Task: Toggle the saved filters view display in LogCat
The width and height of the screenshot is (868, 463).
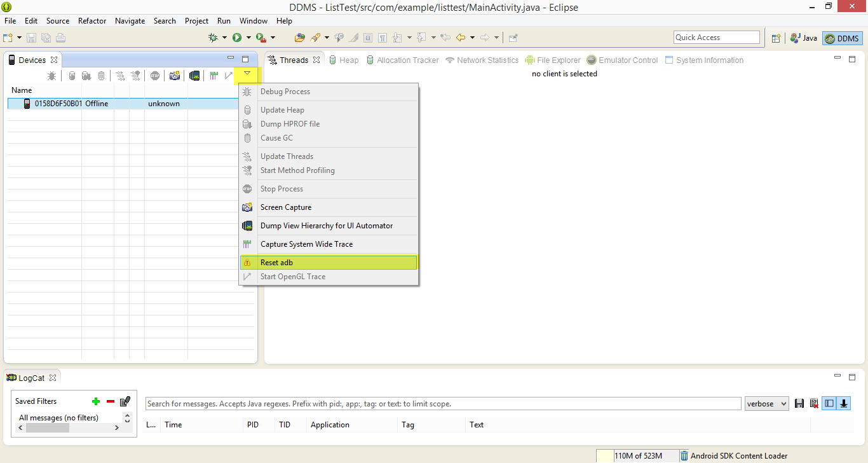Action: (x=829, y=403)
